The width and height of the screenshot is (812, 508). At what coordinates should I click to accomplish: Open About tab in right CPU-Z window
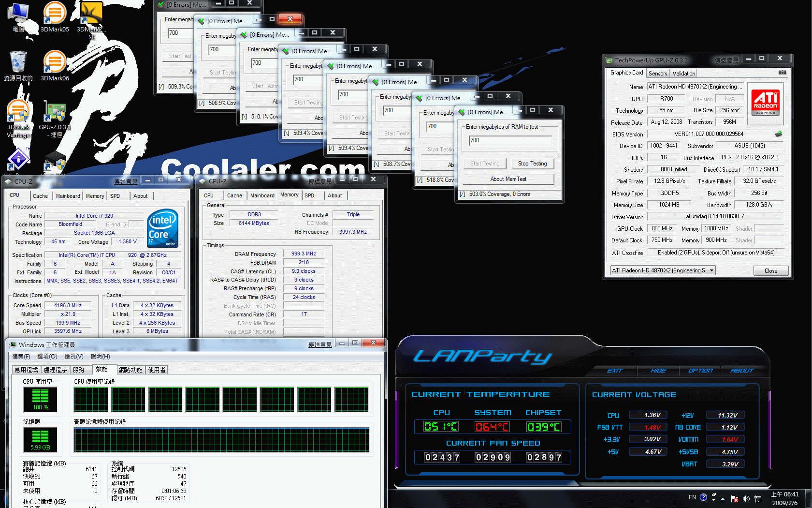point(334,195)
